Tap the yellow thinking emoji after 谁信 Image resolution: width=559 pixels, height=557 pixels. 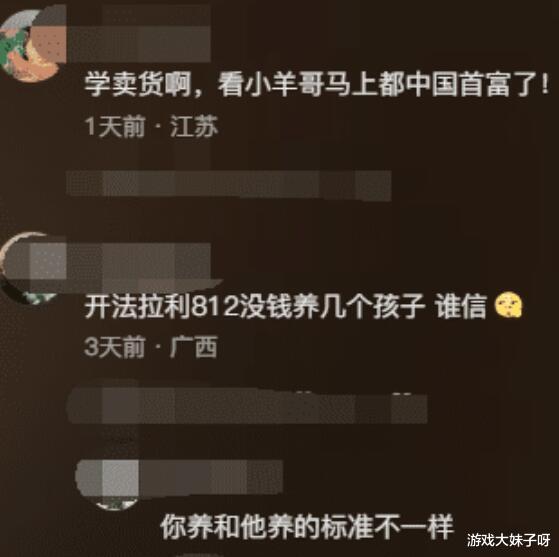(x=509, y=305)
